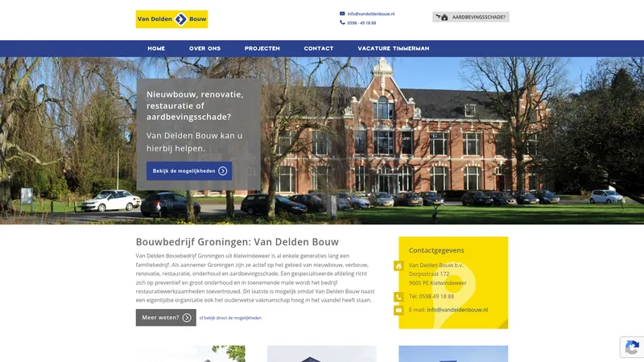Click the envelope icon in Contactgegevens card
The width and height of the screenshot is (644, 362).
(398, 311)
